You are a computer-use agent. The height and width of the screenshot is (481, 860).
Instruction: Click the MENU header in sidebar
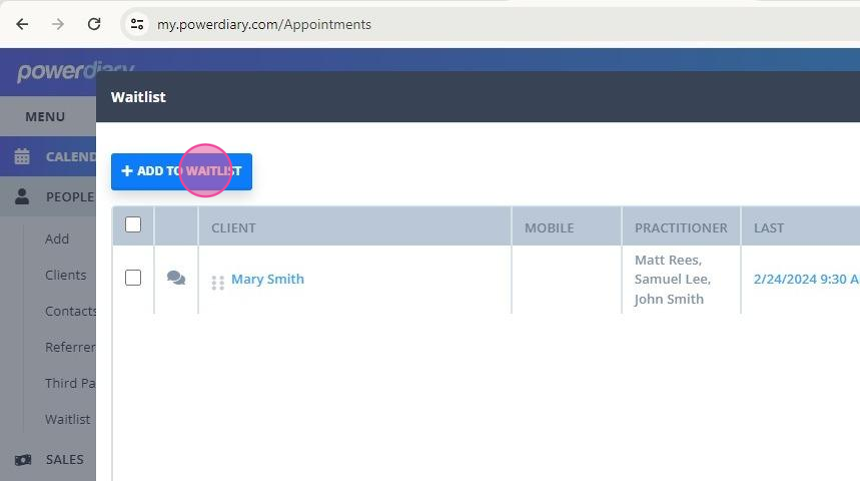pos(45,117)
